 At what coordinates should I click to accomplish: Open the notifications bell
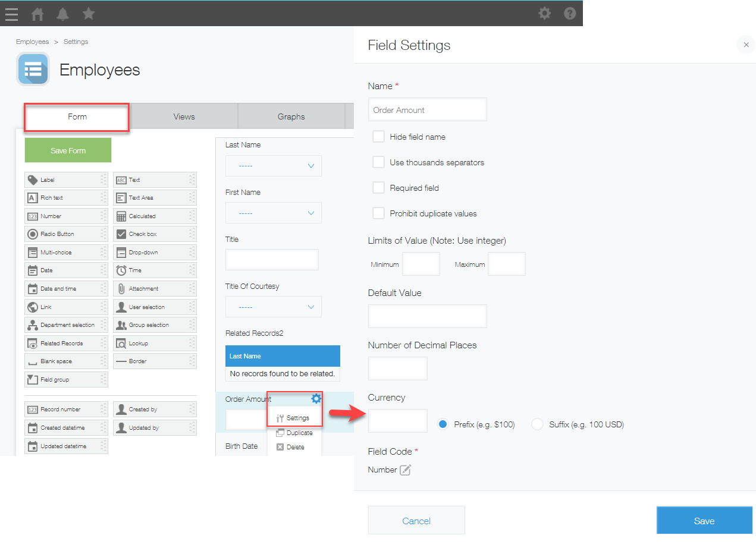click(62, 14)
